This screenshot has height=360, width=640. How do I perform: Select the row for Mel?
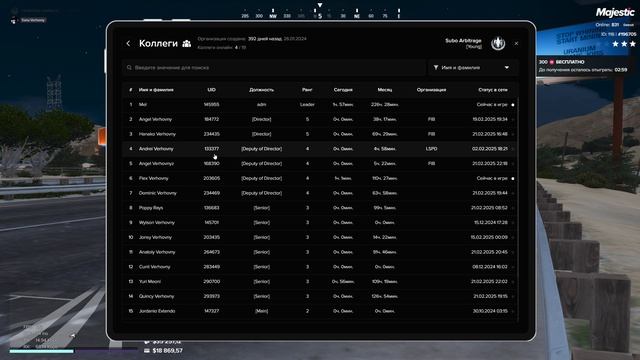tap(320, 104)
